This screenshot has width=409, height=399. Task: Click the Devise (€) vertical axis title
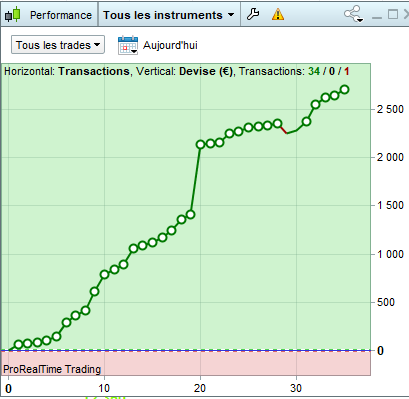(x=205, y=71)
